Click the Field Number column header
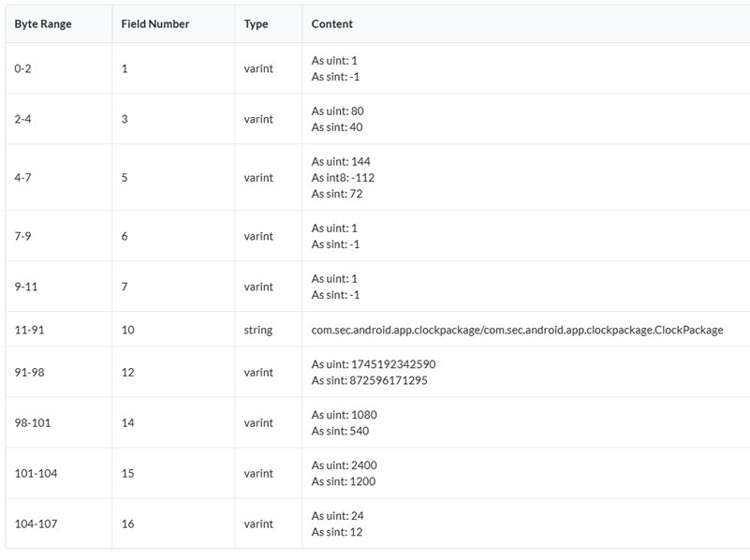This screenshot has height=560, width=750. pos(155,23)
